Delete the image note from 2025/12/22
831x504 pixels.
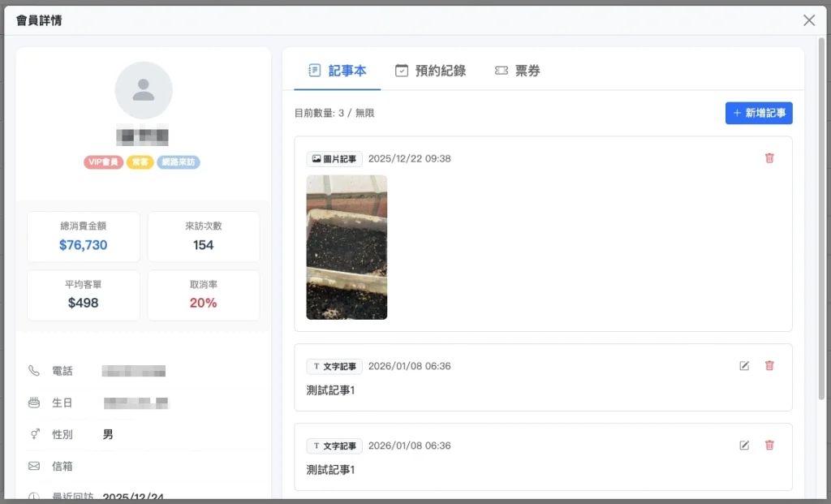coord(769,158)
